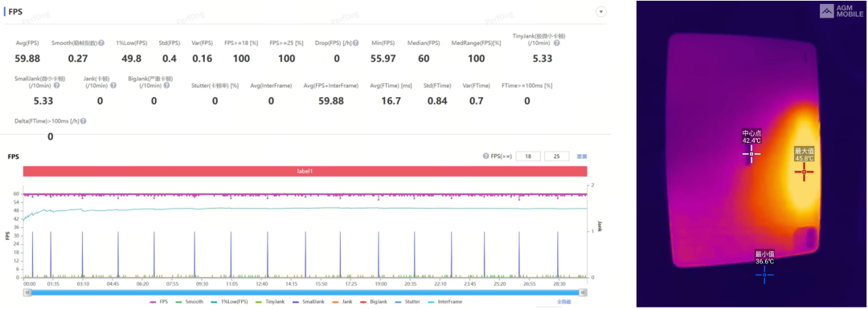Open help icon beside Jank(卡顿) /10min
The width and height of the screenshot is (868, 309).
click(x=114, y=86)
